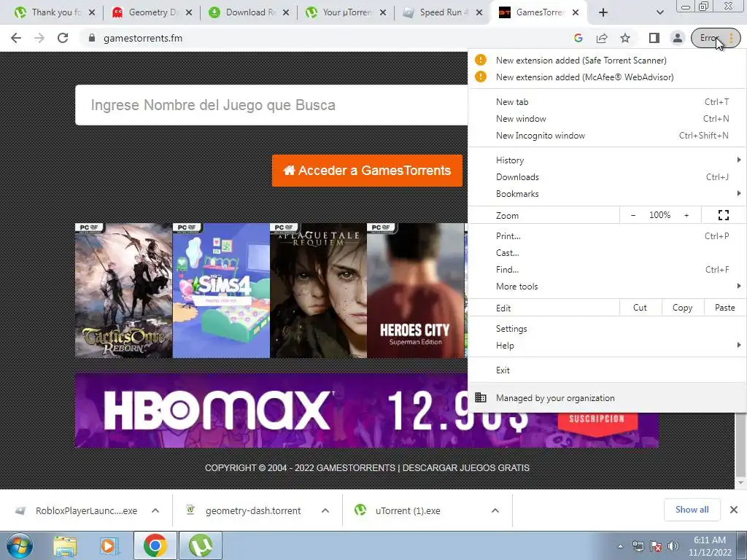Open the Windows Start menu
The height and width of the screenshot is (560, 747).
pyautogui.click(x=20, y=545)
